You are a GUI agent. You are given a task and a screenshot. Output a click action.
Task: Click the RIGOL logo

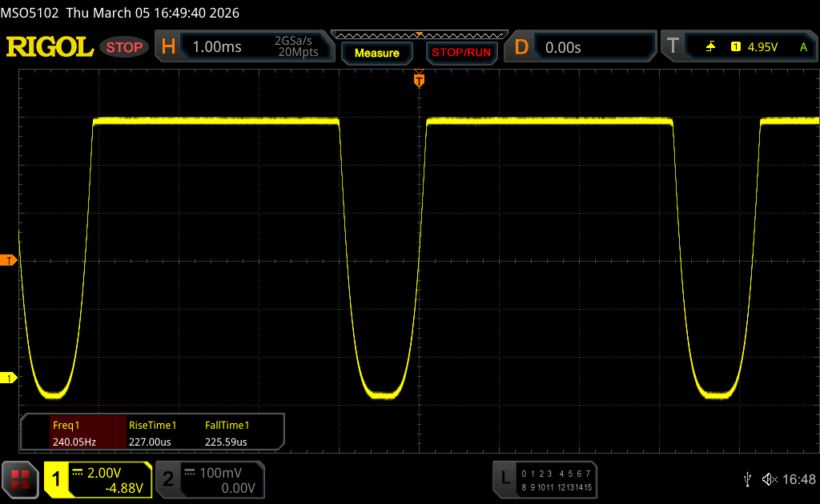pyautogui.click(x=50, y=47)
